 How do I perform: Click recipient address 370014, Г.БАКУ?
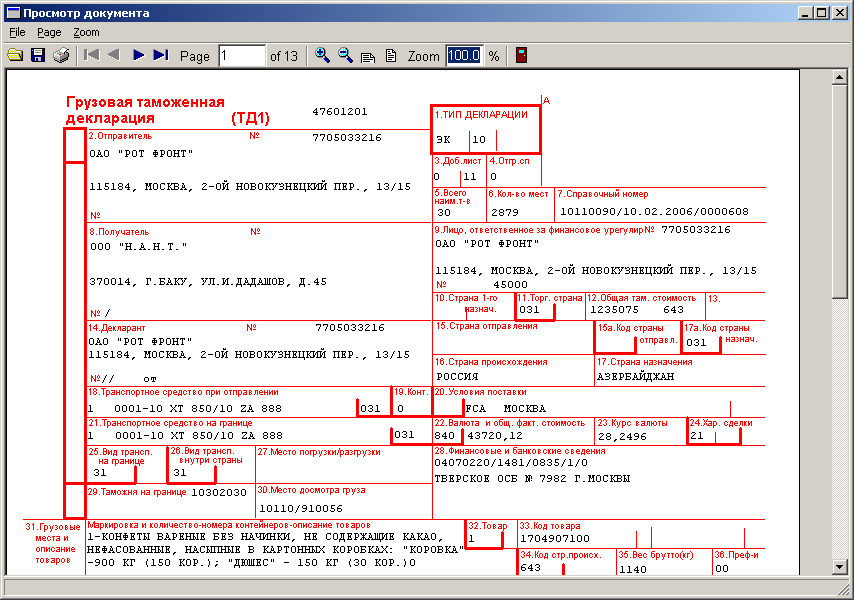pos(208,282)
